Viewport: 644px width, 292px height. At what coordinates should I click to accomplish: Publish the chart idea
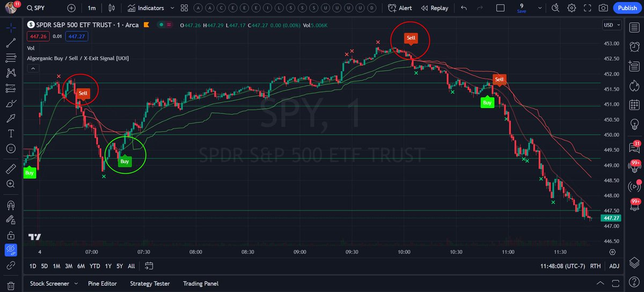pos(627,8)
